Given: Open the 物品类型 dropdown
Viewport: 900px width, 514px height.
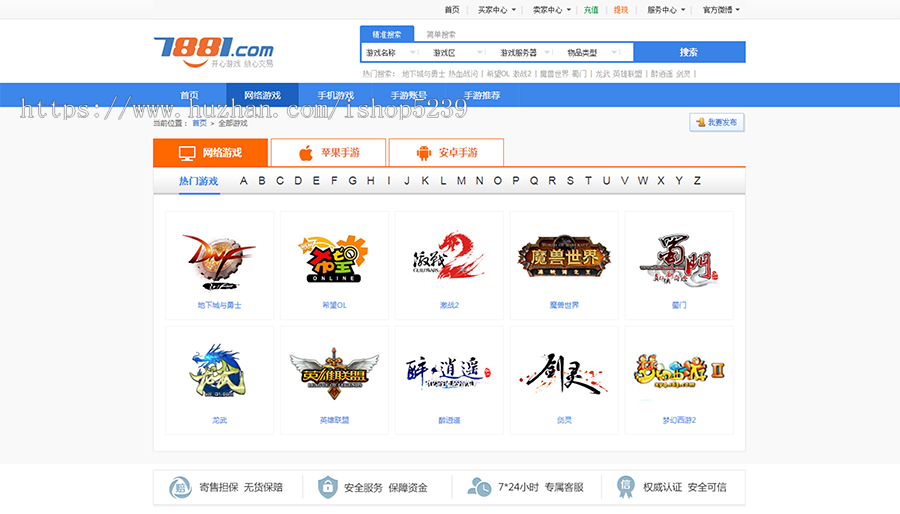Looking at the screenshot, I should 592,52.
